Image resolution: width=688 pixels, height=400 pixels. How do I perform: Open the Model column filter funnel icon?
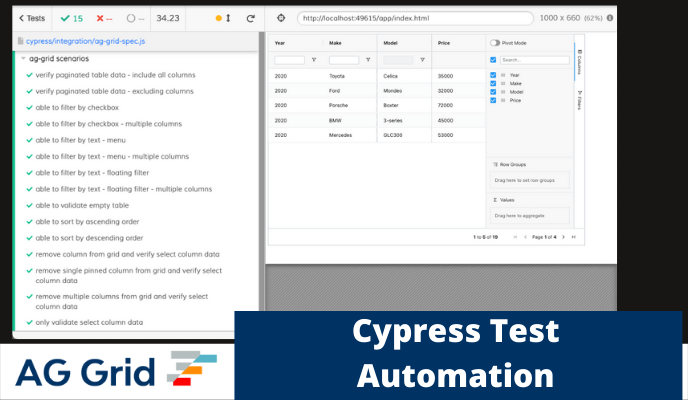[422, 60]
